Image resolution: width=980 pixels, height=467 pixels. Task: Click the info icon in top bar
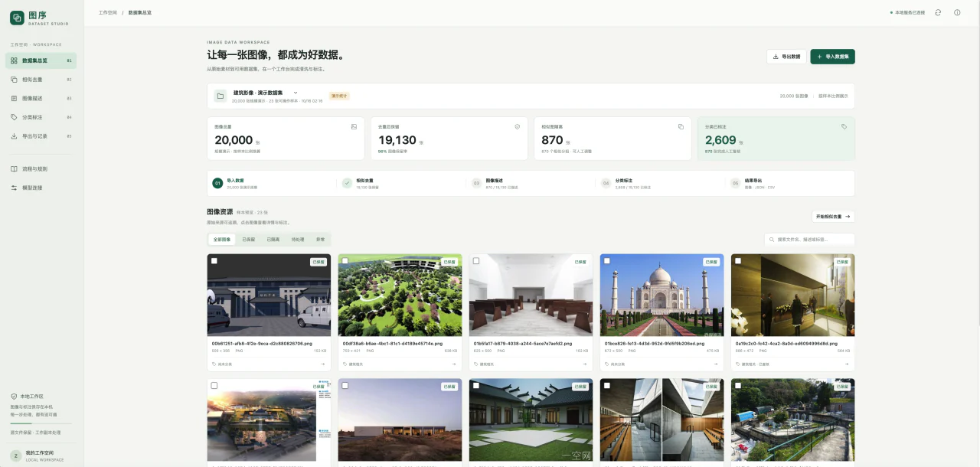click(x=957, y=12)
